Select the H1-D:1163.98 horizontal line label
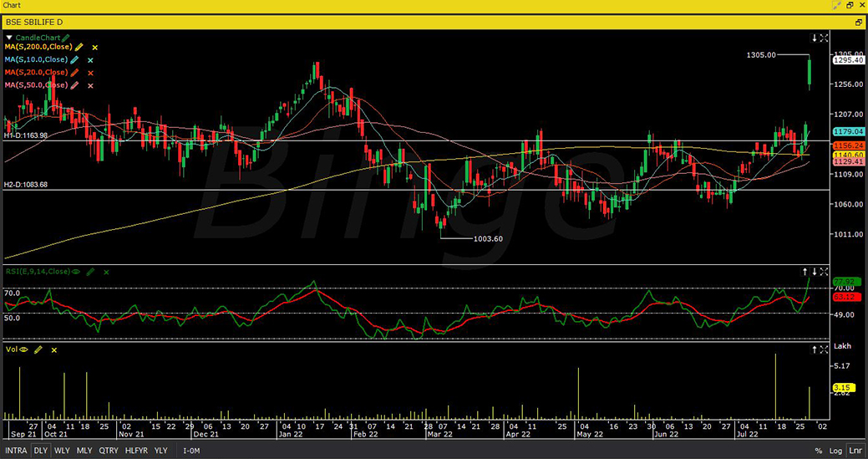 (x=25, y=135)
